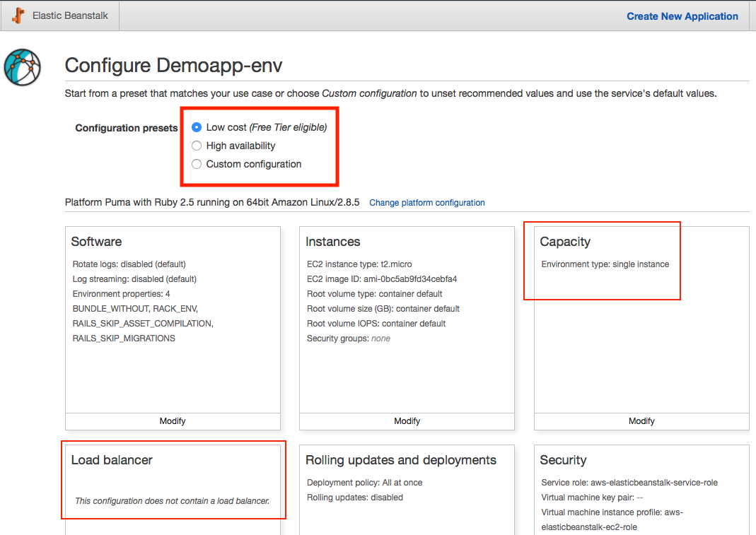Choose the Custom configuration preset
This screenshot has height=535, width=756.
[197, 164]
